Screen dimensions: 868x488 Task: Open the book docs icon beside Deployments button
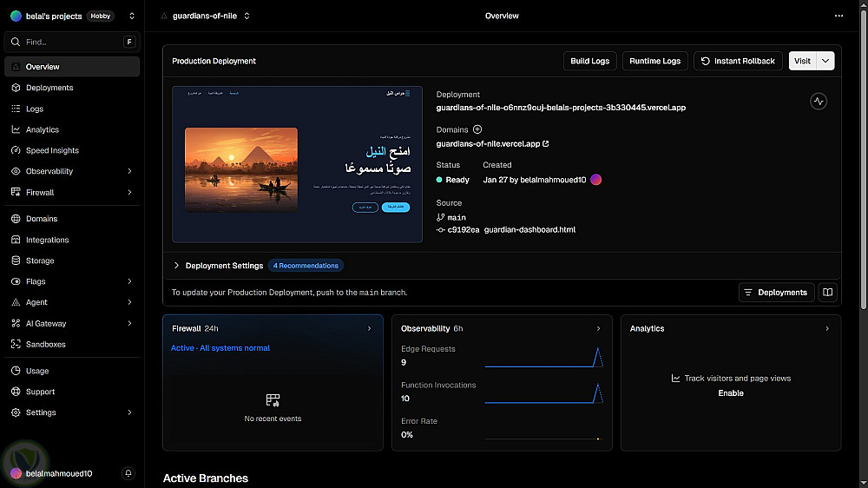click(x=827, y=293)
